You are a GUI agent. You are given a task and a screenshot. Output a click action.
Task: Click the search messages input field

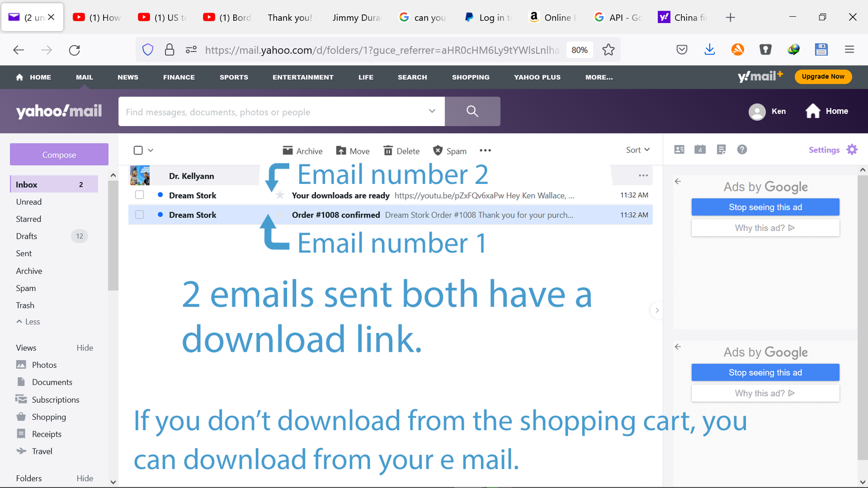tap(272, 112)
